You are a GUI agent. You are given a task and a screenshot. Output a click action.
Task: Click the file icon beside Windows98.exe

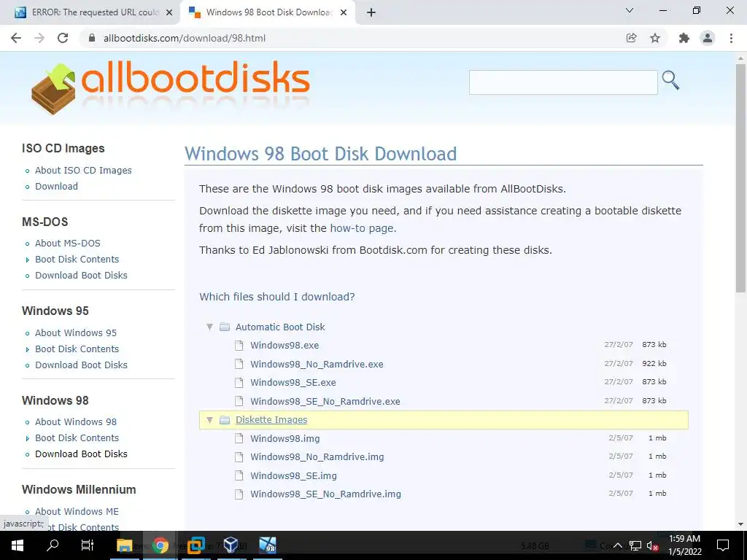tap(239, 345)
